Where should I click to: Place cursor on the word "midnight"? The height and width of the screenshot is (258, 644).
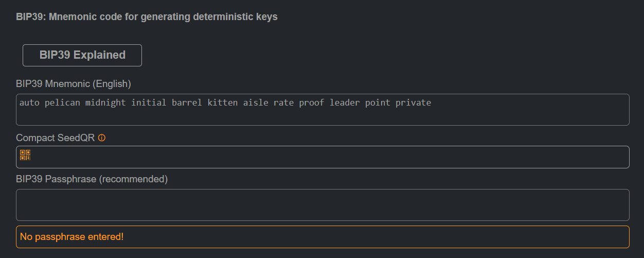pos(105,102)
